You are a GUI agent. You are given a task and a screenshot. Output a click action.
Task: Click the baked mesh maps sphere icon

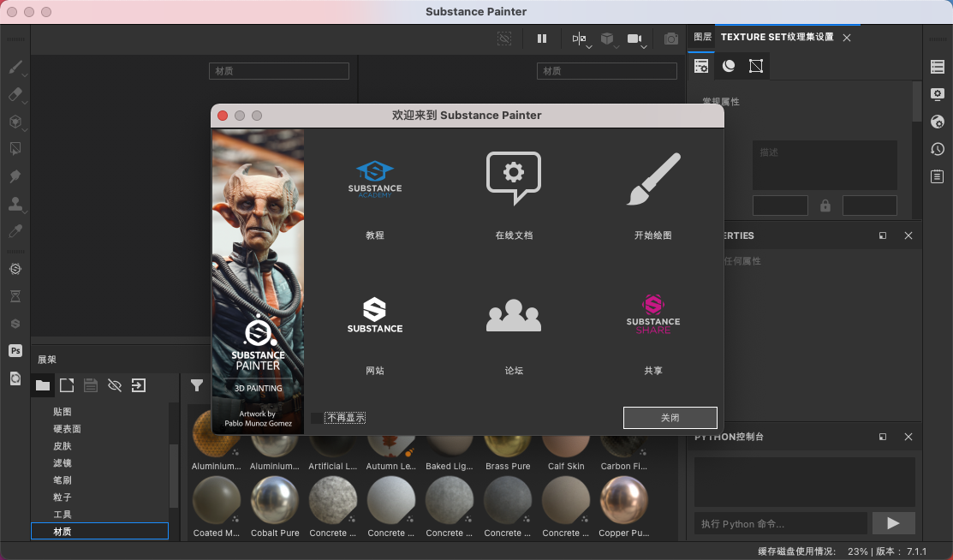pos(728,66)
